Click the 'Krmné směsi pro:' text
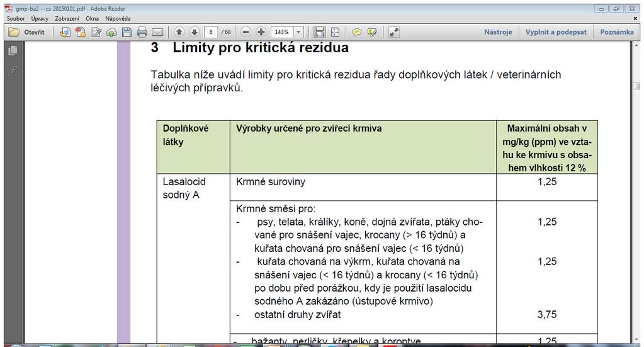The height and width of the screenshot is (347, 644). (276, 208)
